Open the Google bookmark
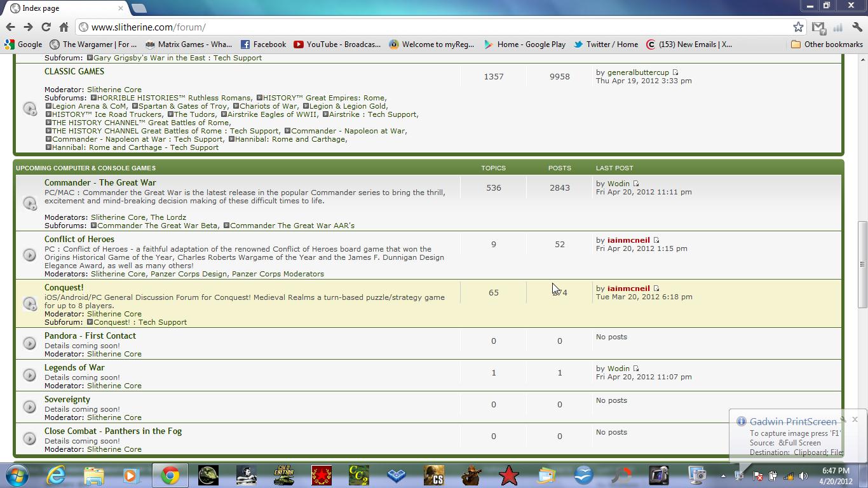Screen dimensions: 868x488 (x=24, y=44)
